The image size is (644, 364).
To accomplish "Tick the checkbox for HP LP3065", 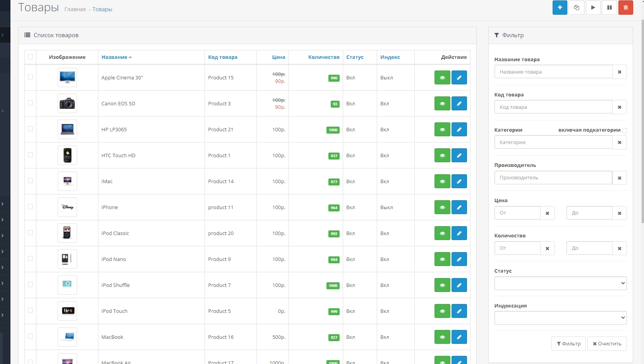I will (x=31, y=129).
